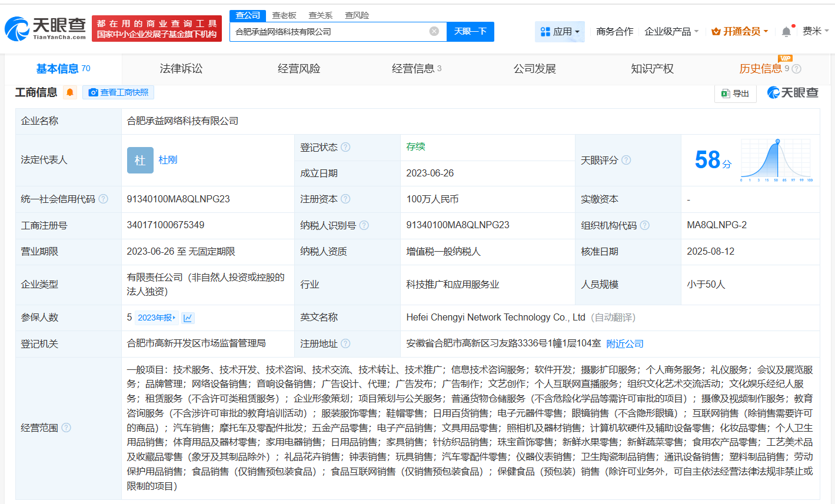Expand the 企业级产品 dropdown

click(x=671, y=31)
